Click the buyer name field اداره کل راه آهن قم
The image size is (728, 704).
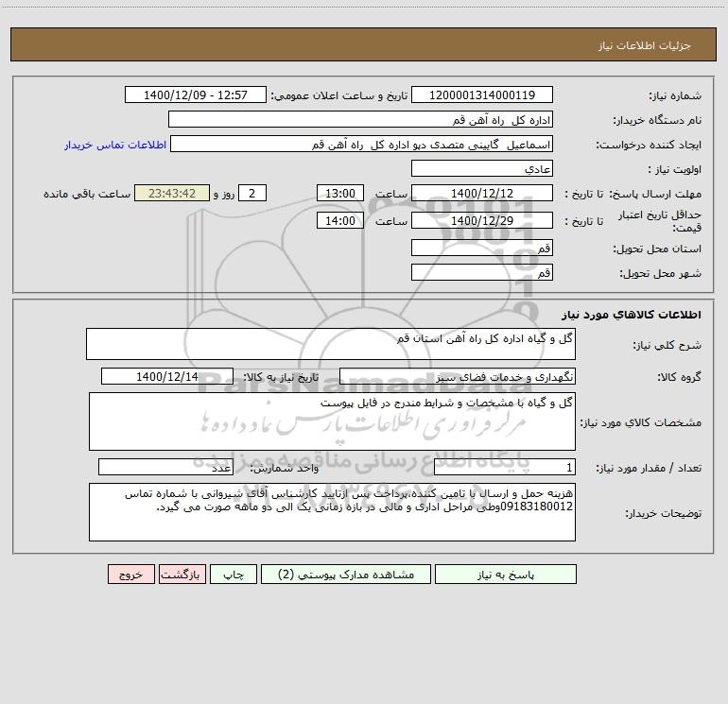pyautogui.click(x=360, y=119)
